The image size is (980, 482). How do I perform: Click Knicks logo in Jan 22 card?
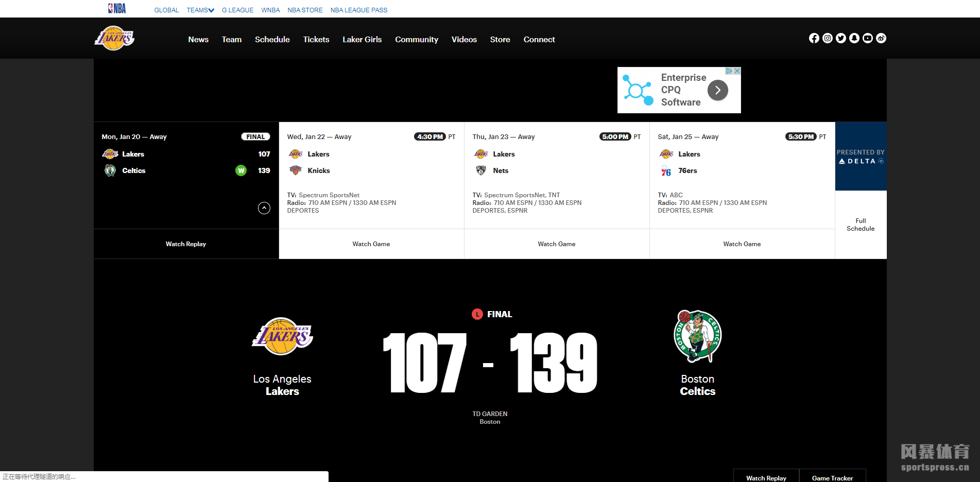click(x=296, y=170)
